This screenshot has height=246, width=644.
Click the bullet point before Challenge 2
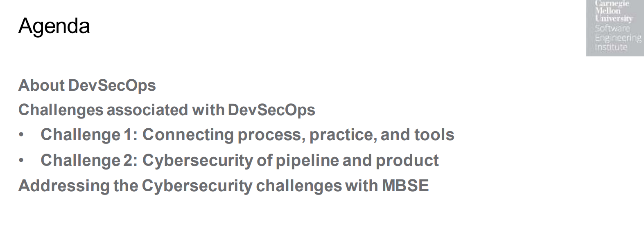click(x=21, y=161)
